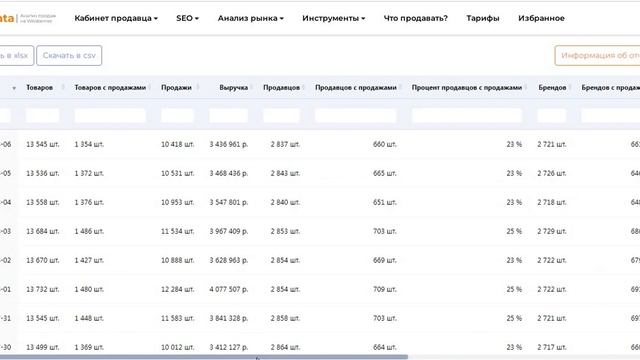Click sellers count 2 837 шт.
The width and height of the screenshot is (640, 360).
click(285, 144)
